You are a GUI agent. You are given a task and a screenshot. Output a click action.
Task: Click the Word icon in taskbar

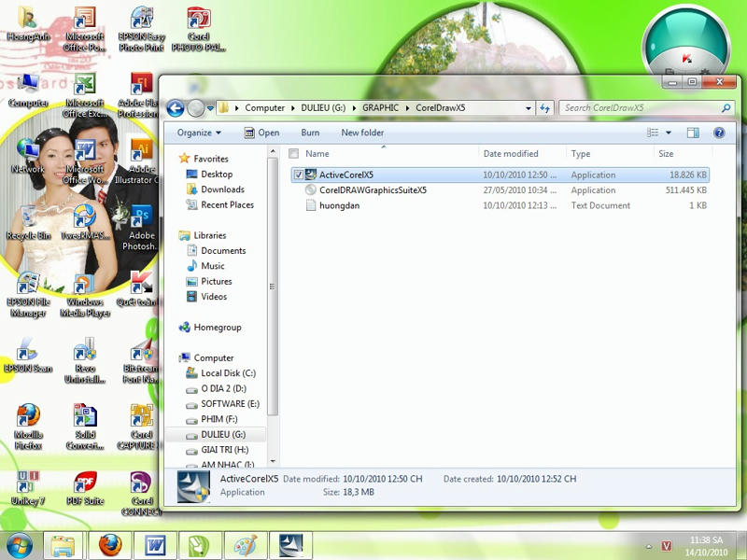(155, 544)
